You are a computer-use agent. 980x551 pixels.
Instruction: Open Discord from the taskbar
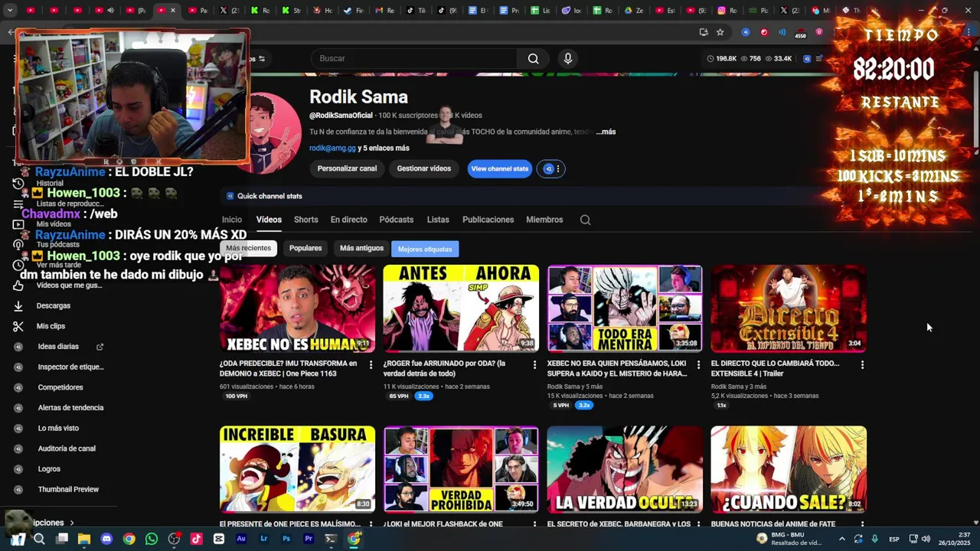point(106,539)
